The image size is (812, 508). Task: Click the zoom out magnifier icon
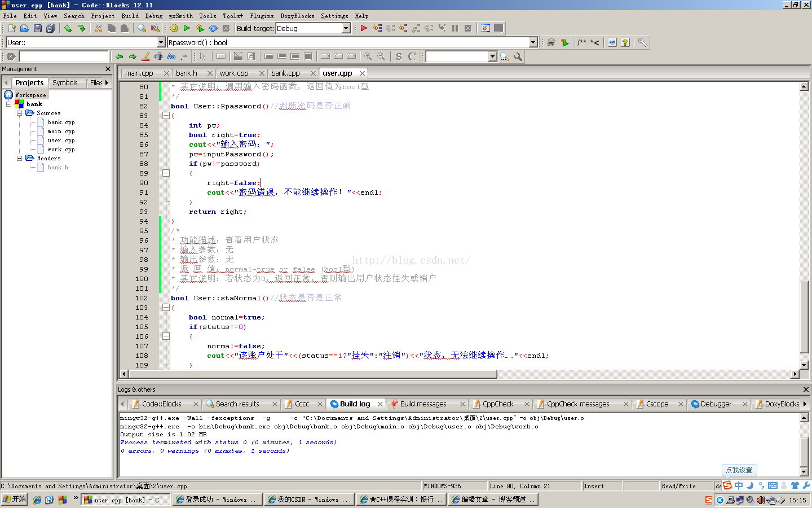pyautogui.click(x=382, y=56)
